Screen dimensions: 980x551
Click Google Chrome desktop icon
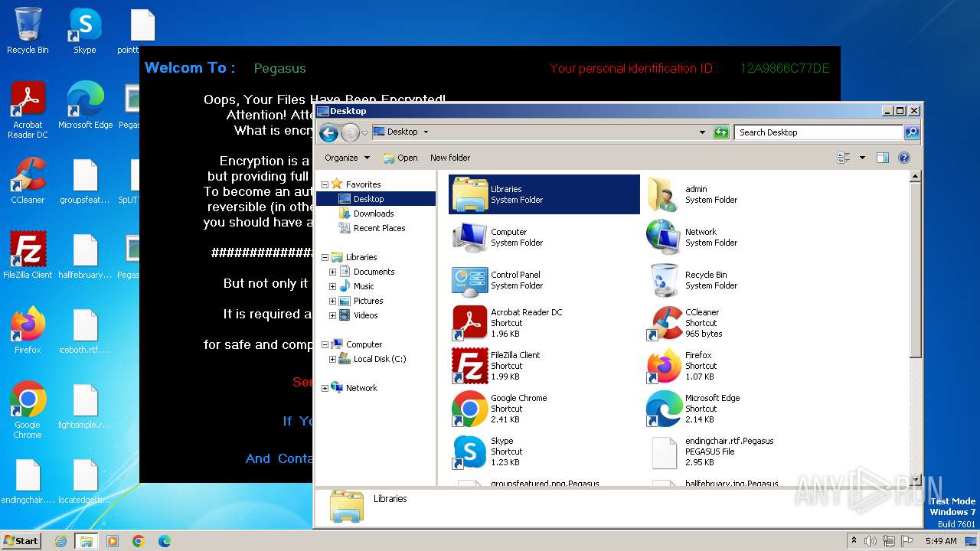click(28, 409)
